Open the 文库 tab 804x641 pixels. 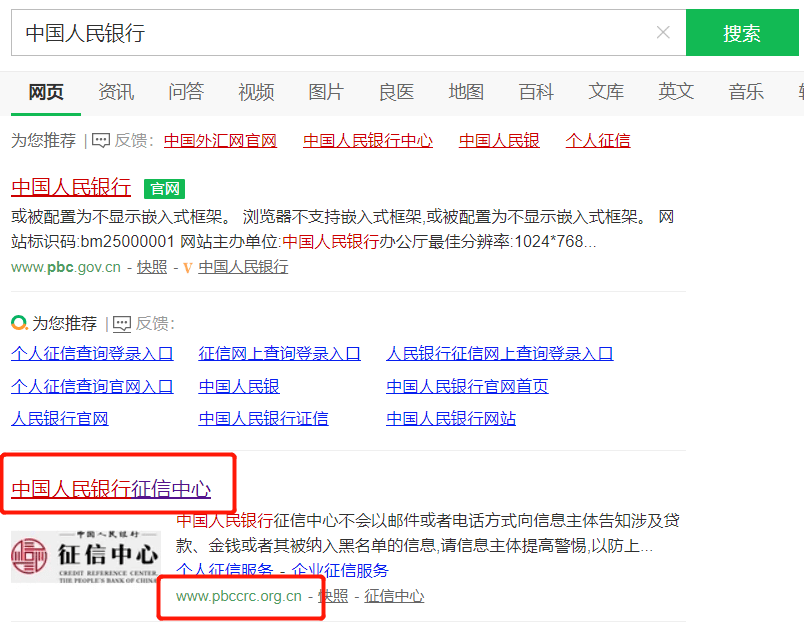(x=606, y=92)
